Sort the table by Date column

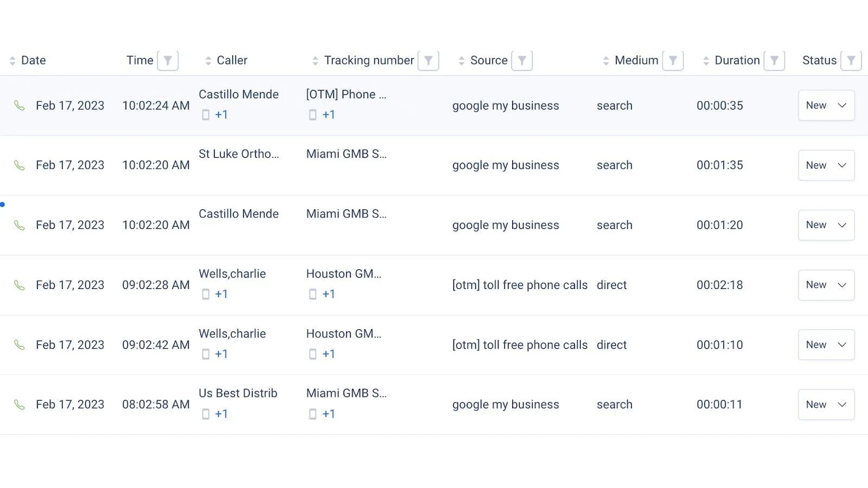[x=12, y=61]
